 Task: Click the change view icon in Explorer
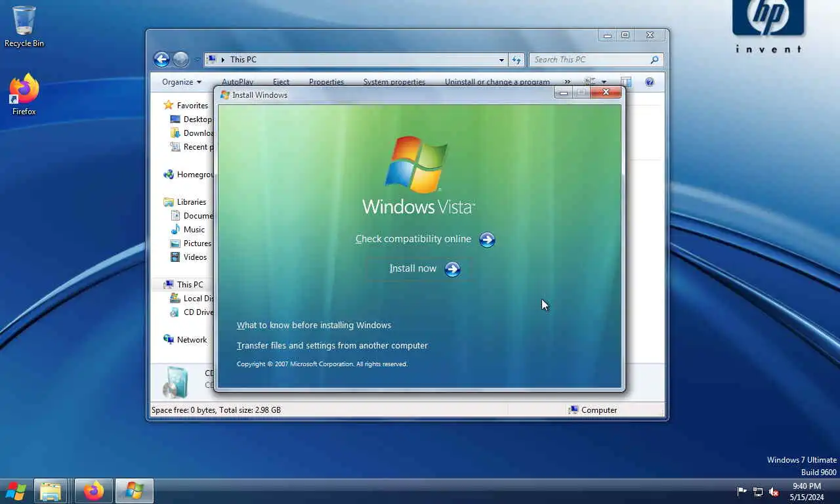(x=590, y=82)
